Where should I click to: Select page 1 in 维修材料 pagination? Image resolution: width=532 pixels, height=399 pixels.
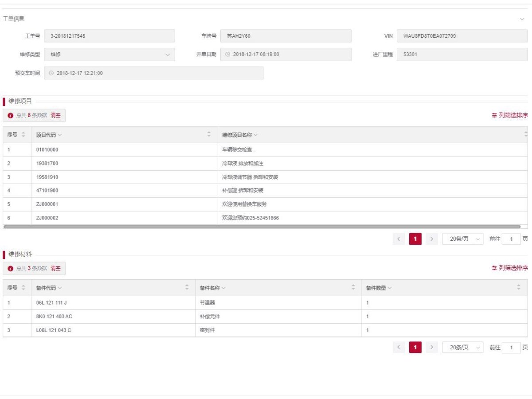415,348
